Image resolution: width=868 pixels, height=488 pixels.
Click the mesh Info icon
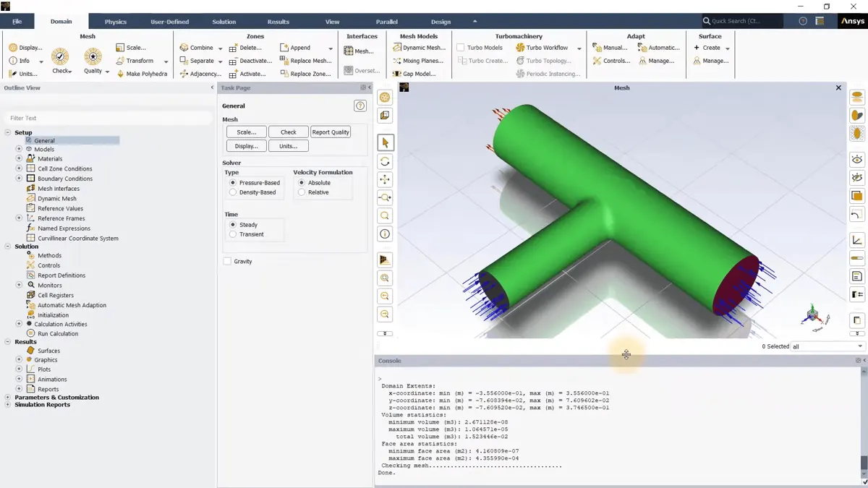pos(13,61)
